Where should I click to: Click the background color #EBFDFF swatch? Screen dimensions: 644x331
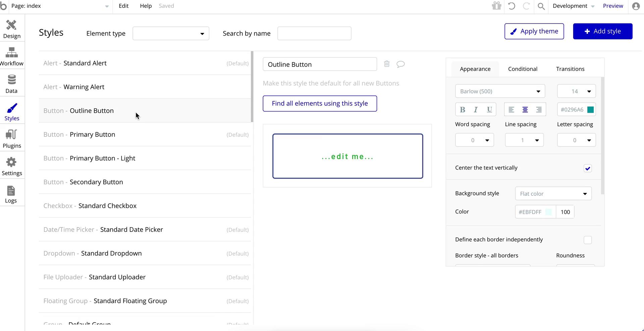(548, 212)
